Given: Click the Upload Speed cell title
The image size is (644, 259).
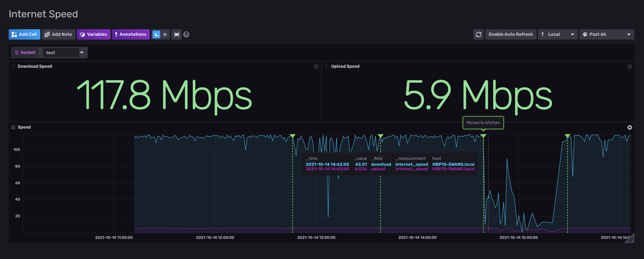Looking at the screenshot, I should tap(345, 66).
